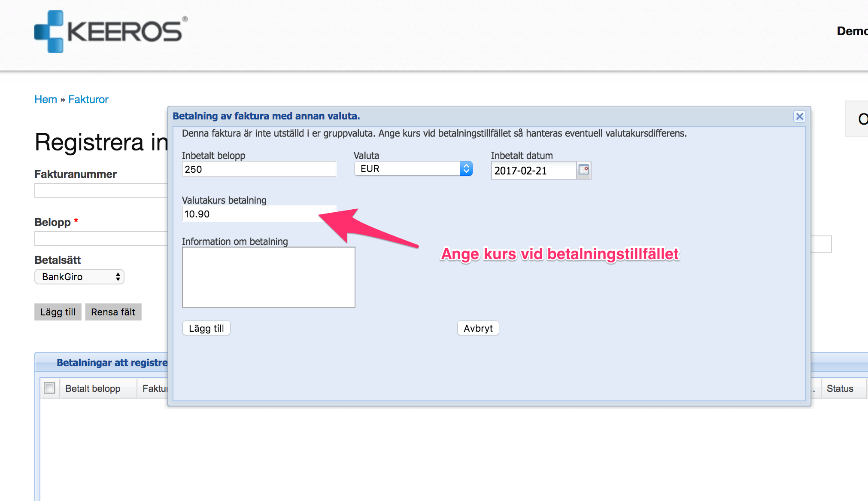The width and height of the screenshot is (868, 501).
Task: Click Lägg till below Betalsätt
Action: pyautogui.click(x=58, y=312)
